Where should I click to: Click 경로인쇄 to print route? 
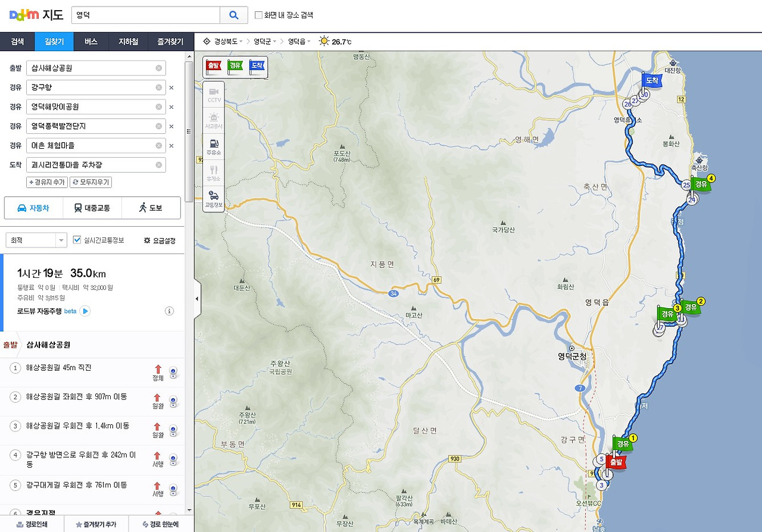coord(32,524)
